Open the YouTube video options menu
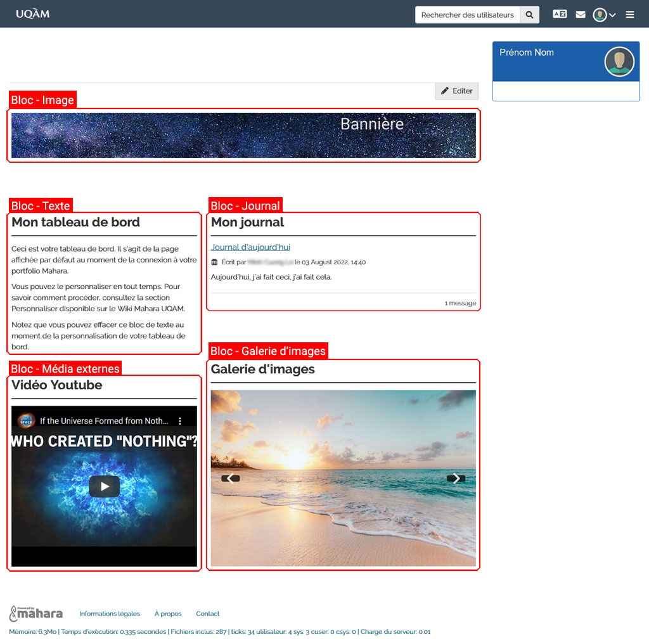Image resolution: width=649 pixels, height=644 pixels. coord(179,421)
